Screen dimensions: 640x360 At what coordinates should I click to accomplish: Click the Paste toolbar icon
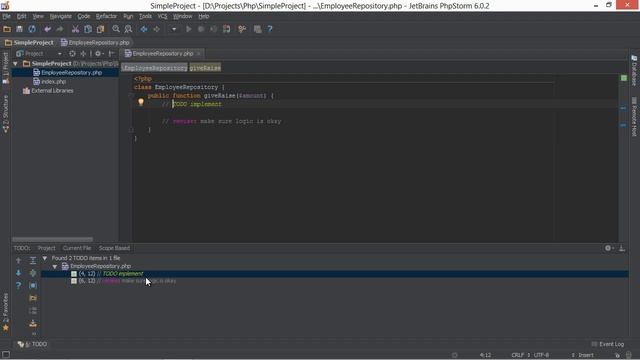coord(100,29)
